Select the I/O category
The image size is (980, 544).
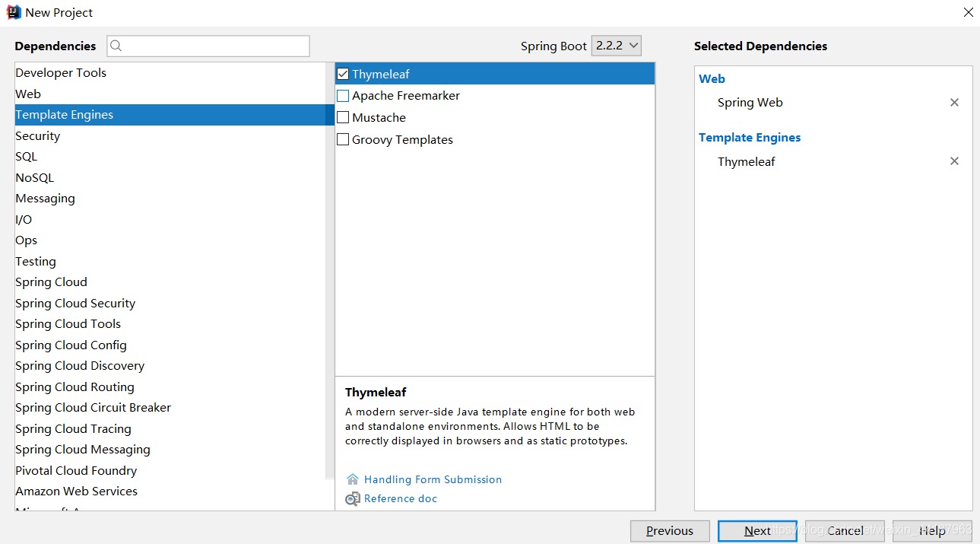point(171,220)
